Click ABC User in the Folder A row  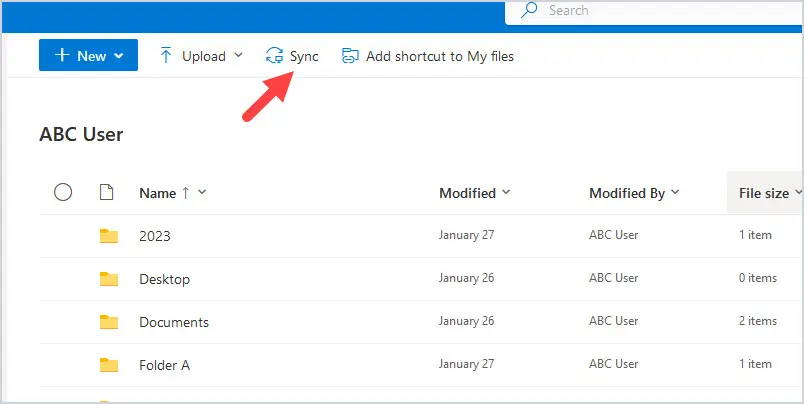(613, 365)
